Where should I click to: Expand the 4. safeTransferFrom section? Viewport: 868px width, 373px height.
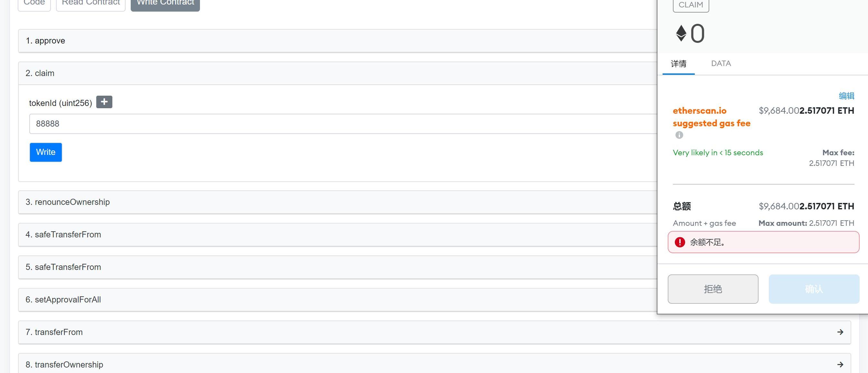pos(338,234)
